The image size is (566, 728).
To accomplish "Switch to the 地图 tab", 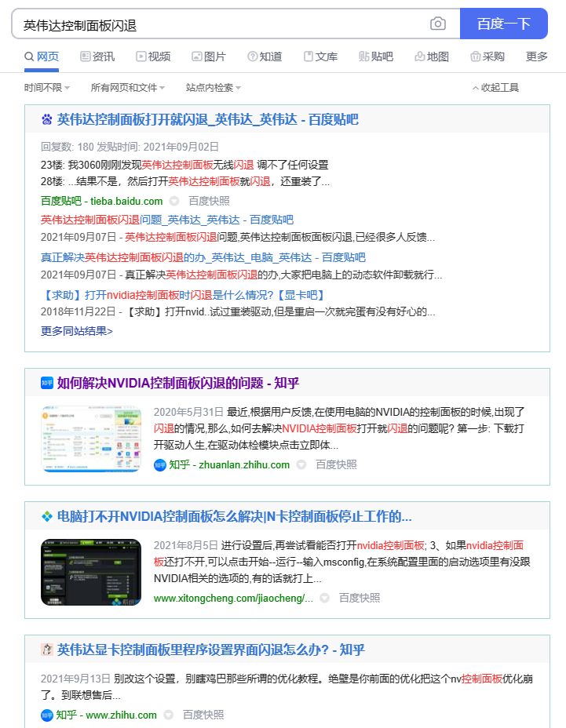I will pos(432,56).
